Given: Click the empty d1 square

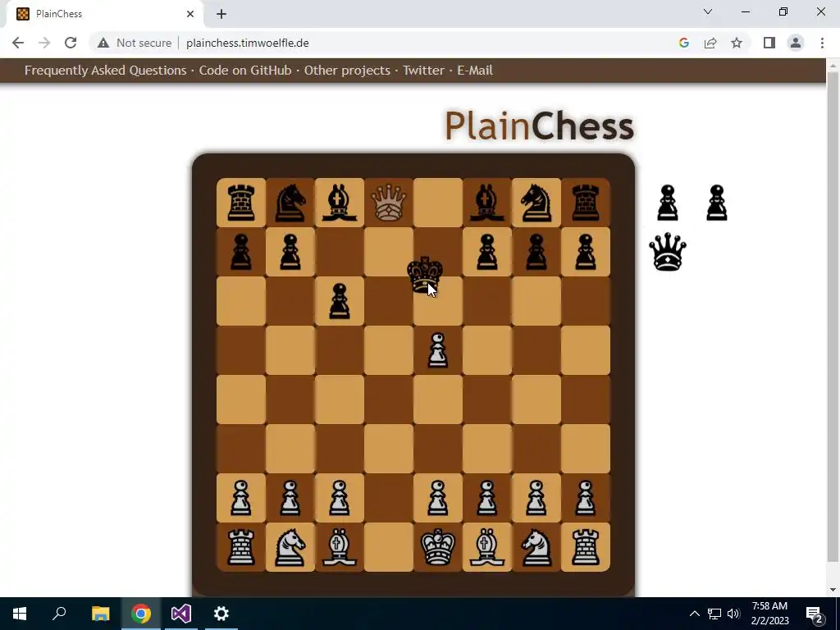Looking at the screenshot, I should click(389, 547).
